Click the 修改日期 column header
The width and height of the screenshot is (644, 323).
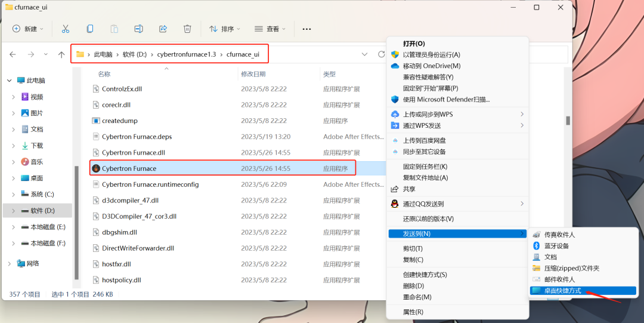coord(253,74)
